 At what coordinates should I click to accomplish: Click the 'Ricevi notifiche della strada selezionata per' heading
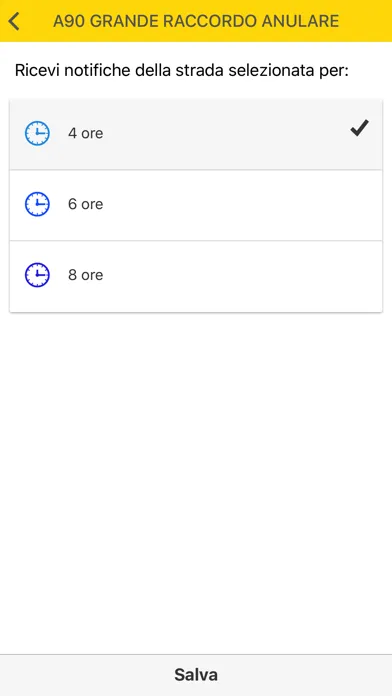coord(182,71)
